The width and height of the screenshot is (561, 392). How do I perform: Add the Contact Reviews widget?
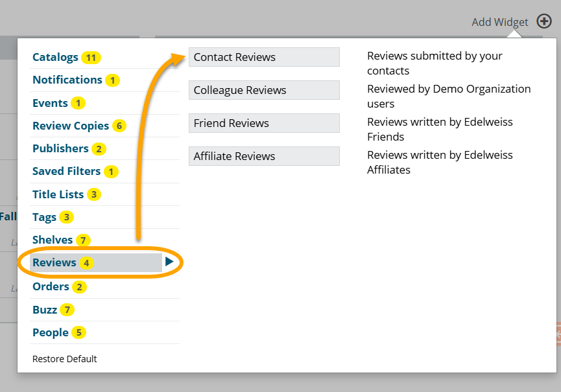tap(264, 57)
